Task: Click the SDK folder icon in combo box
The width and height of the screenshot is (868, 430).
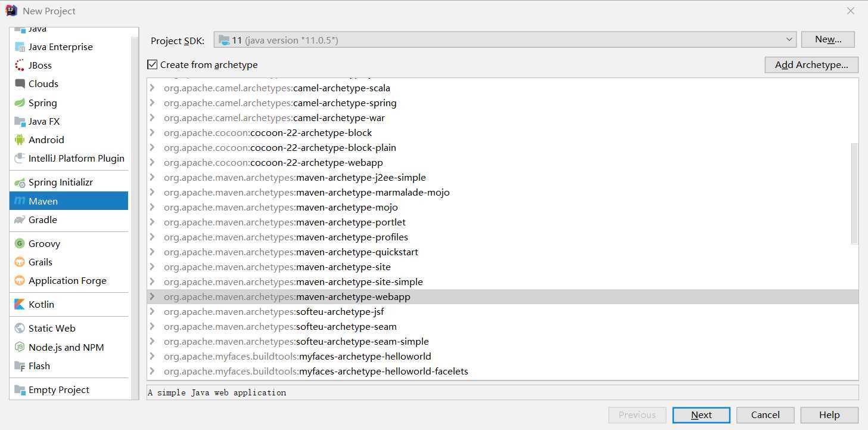Action: pos(224,40)
